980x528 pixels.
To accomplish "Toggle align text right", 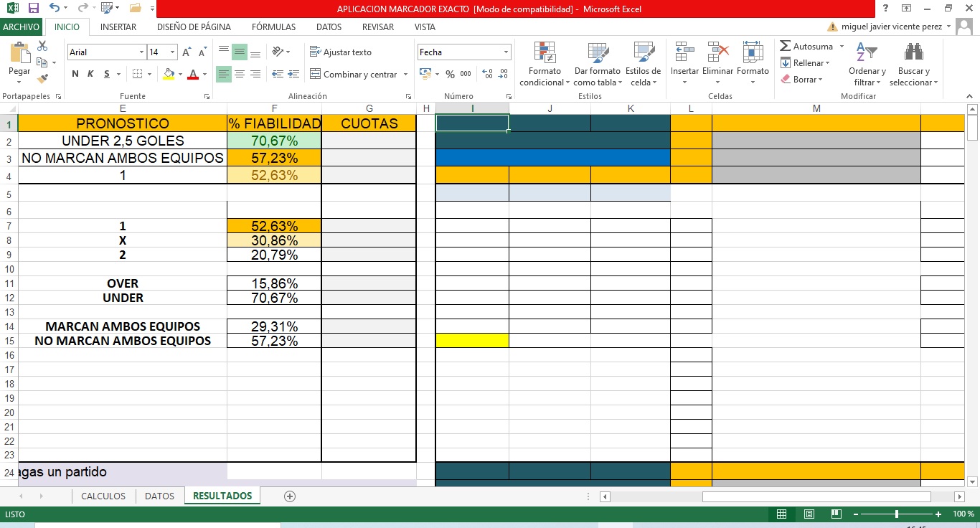I will [x=255, y=74].
